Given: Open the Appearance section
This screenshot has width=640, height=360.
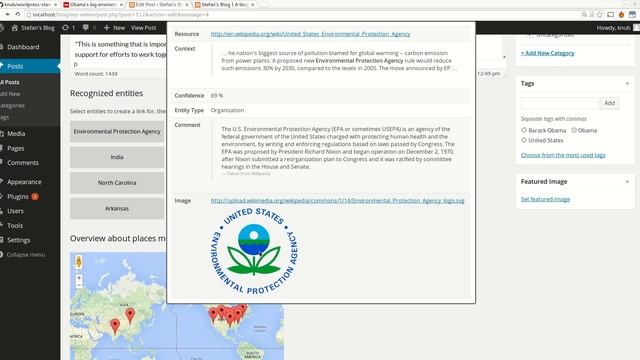Looking at the screenshot, I should point(24,182).
